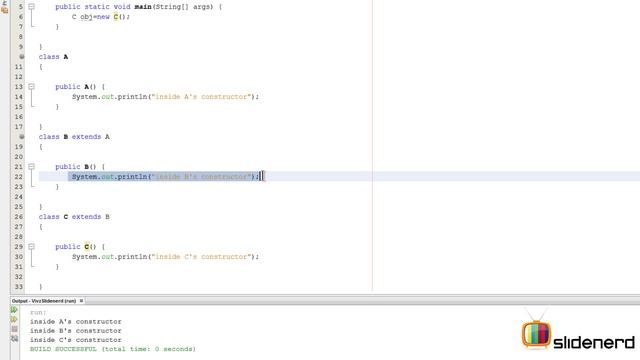The width and height of the screenshot is (640, 360).
Task: Click 'class B extends A' declaration
Action: (74, 137)
